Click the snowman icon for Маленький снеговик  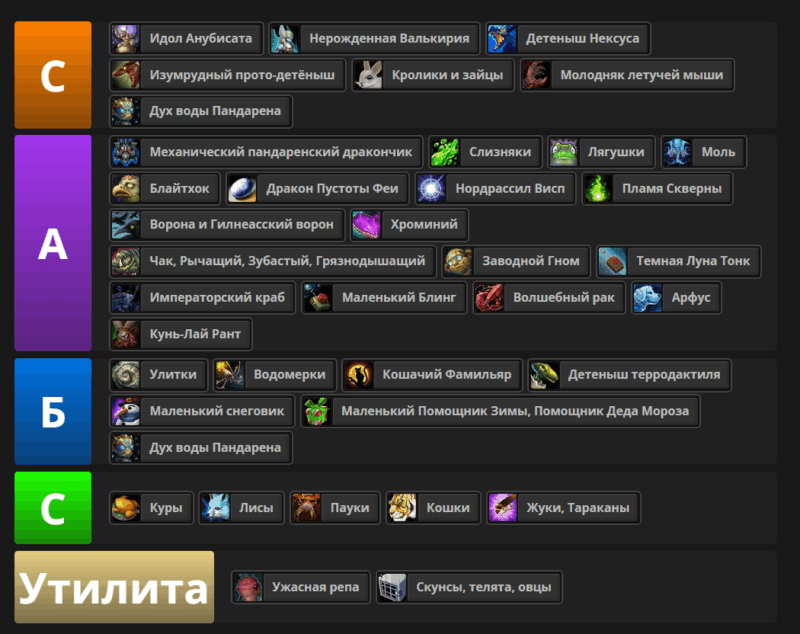tap(126, 411)
